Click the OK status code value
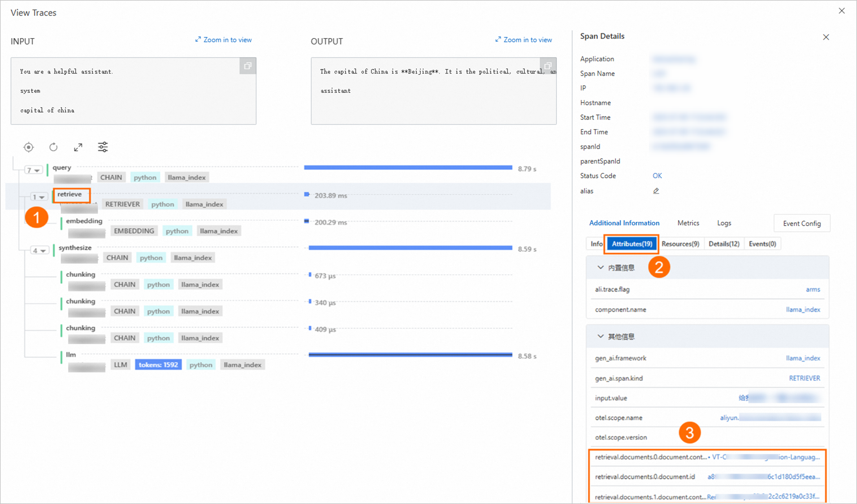Screen dimensions: 857x504 (657, 176)
